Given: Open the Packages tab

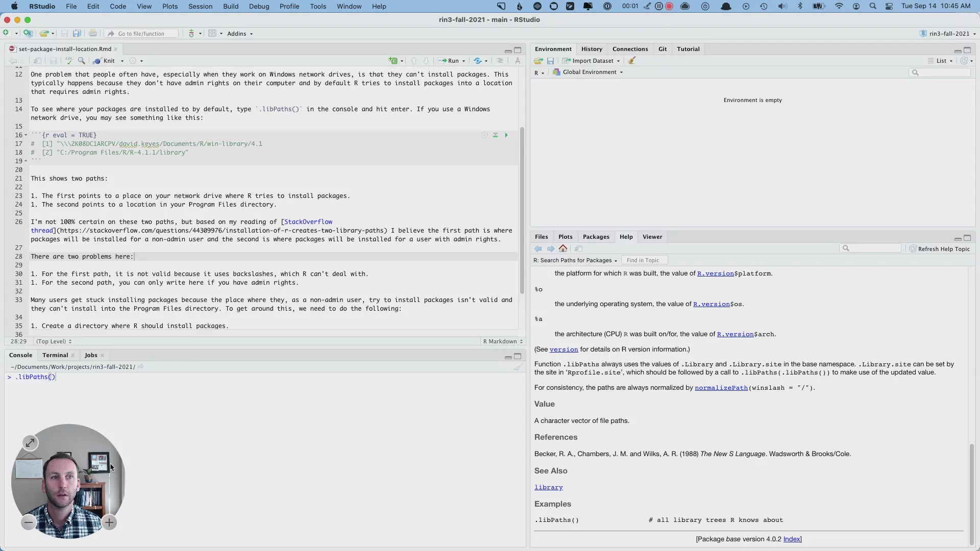Looking at the screenshot, I should [596, 237].
